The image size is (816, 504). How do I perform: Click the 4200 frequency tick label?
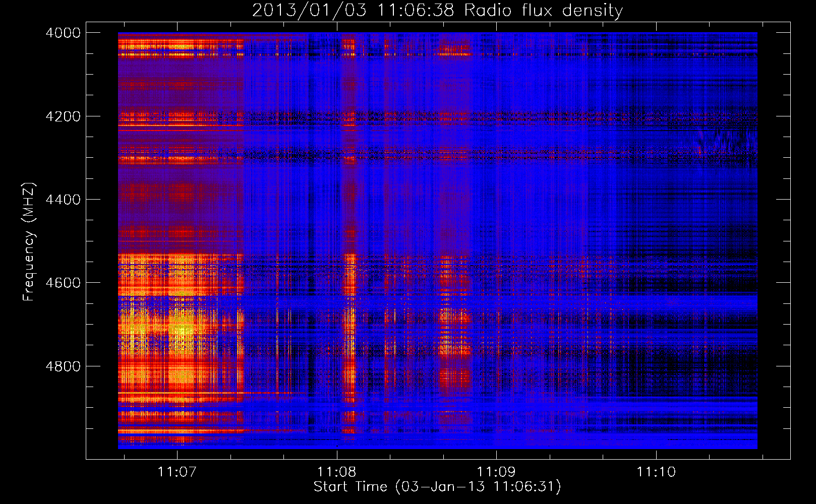[x=63, y=116]
